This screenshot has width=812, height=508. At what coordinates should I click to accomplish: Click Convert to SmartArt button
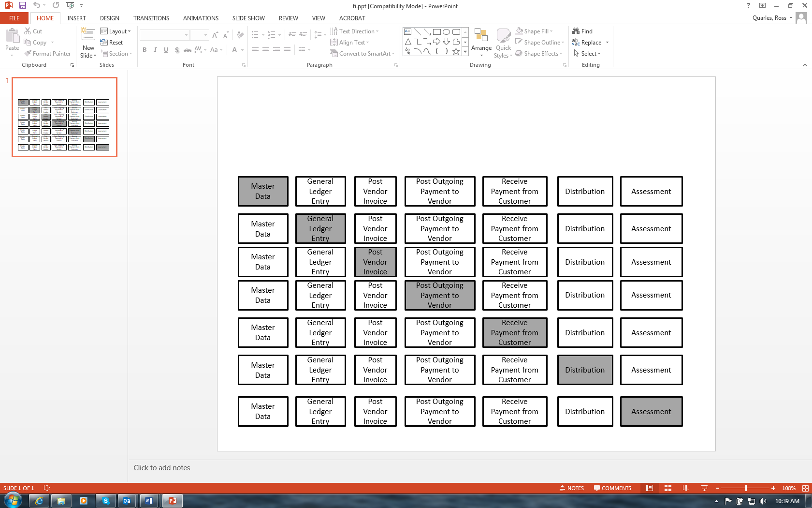(x=362, y=53)
